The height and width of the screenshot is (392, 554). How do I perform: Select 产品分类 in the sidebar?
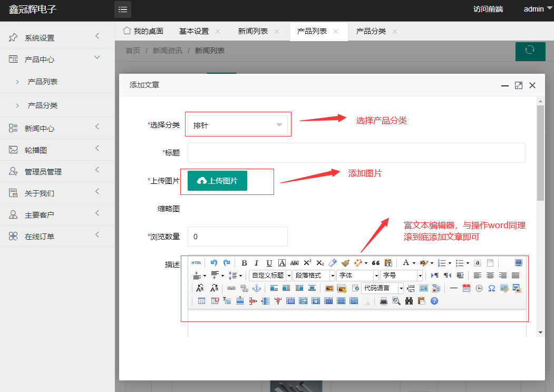coord(43,105)
